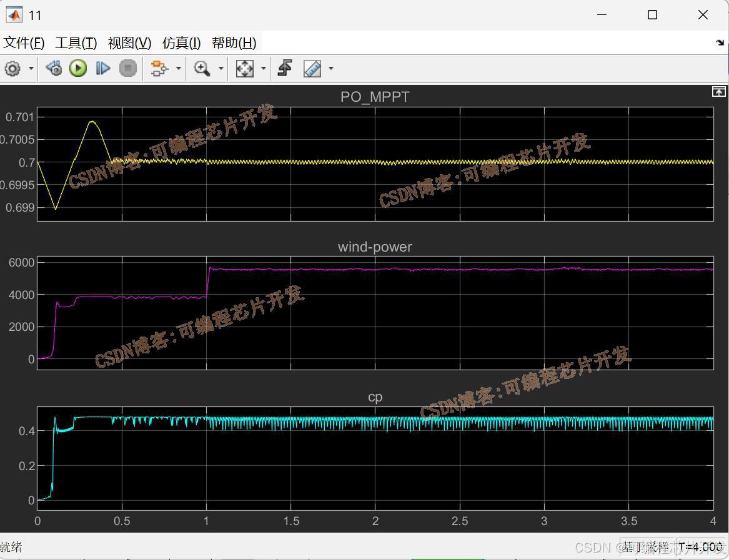Maximize the scope window
The width and height of the screenshot is (729, 560).
[652, 15]
